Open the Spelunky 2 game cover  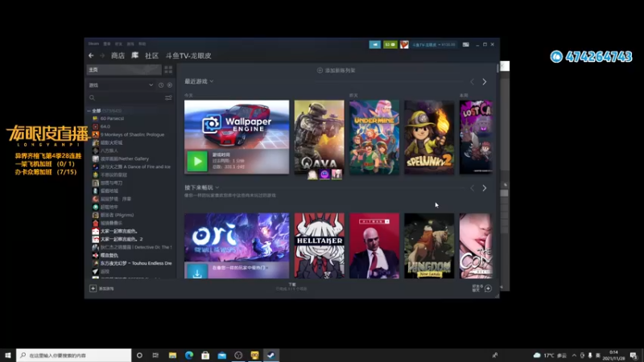(x=429, y=137)
